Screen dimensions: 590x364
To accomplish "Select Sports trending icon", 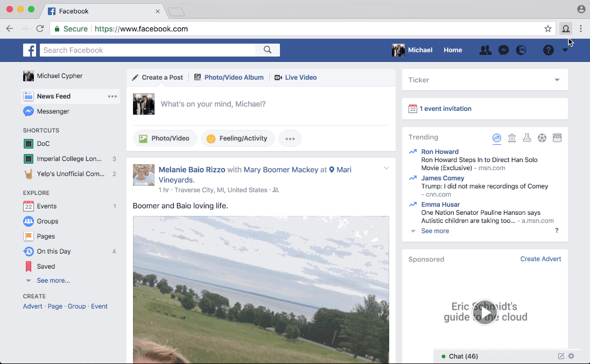I will 542,138.
